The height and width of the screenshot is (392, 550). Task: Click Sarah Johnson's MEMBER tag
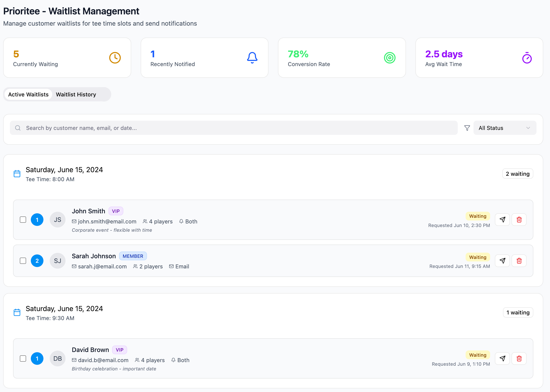[133, 256]
